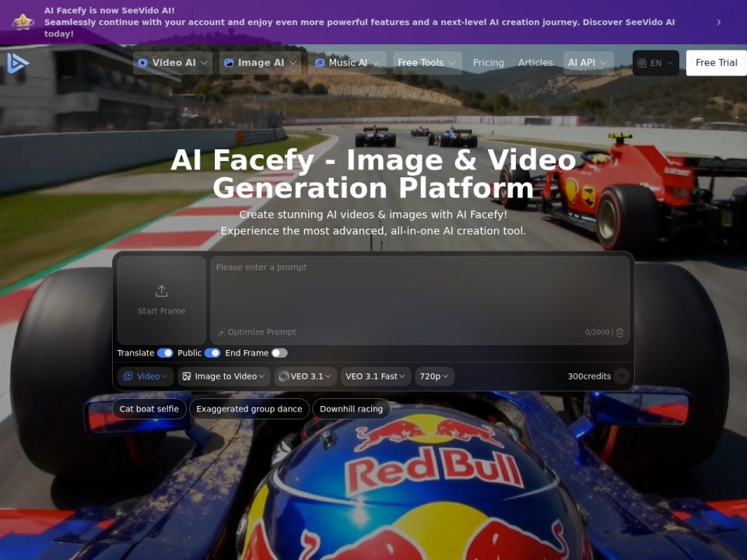Click the 300credits text
Viewport: 747px width, 560px height.
589,376
